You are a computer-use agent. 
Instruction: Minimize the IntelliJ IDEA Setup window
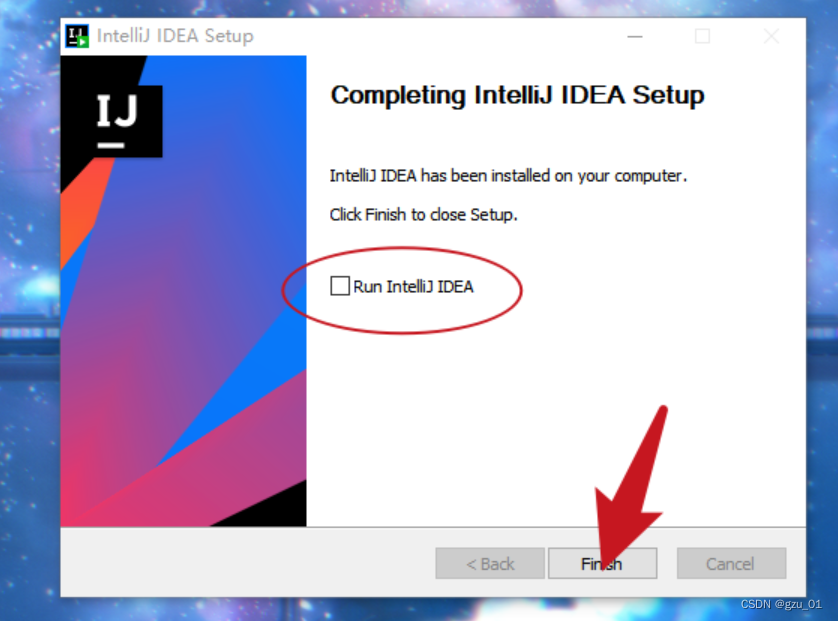634,36
